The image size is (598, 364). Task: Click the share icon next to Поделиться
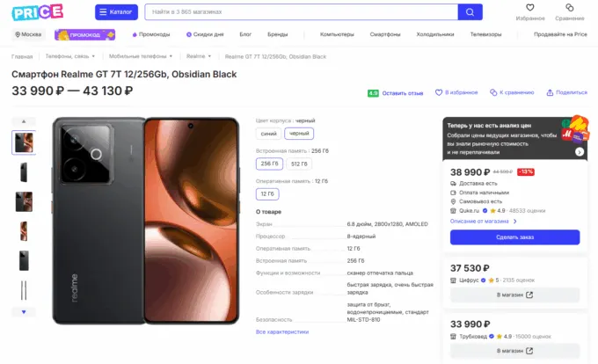pos(550,92)
